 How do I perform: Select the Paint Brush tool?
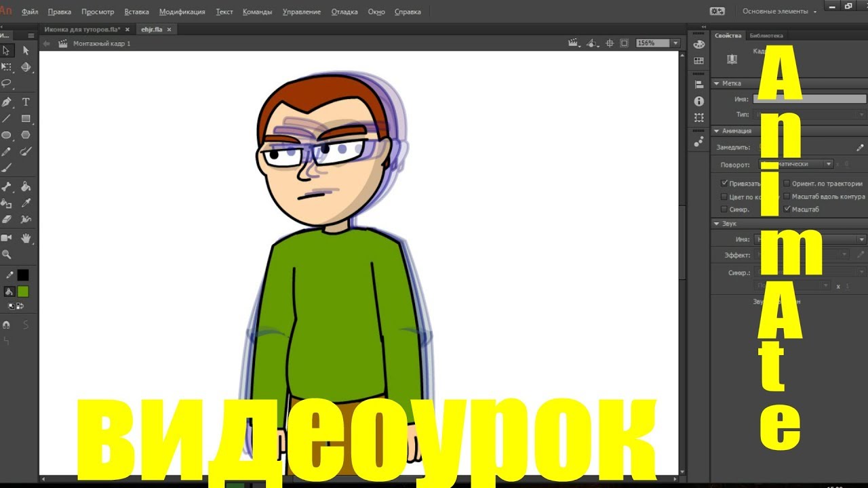click(26, 152)
